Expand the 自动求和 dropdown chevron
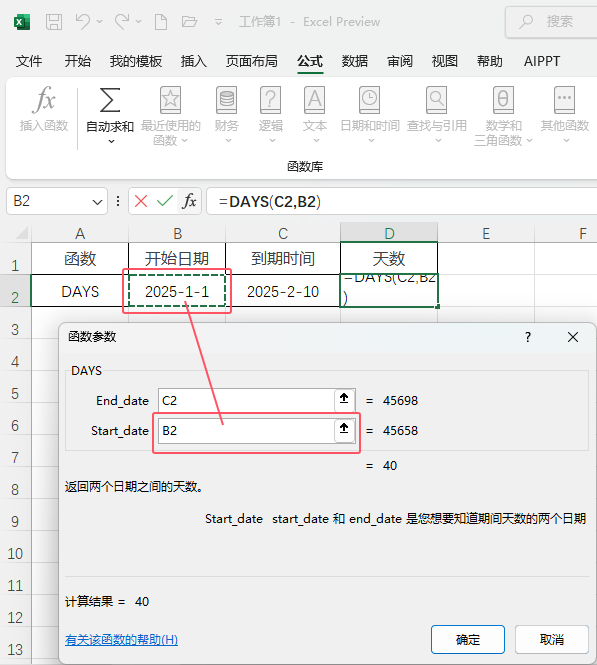 tap(111, 141)
